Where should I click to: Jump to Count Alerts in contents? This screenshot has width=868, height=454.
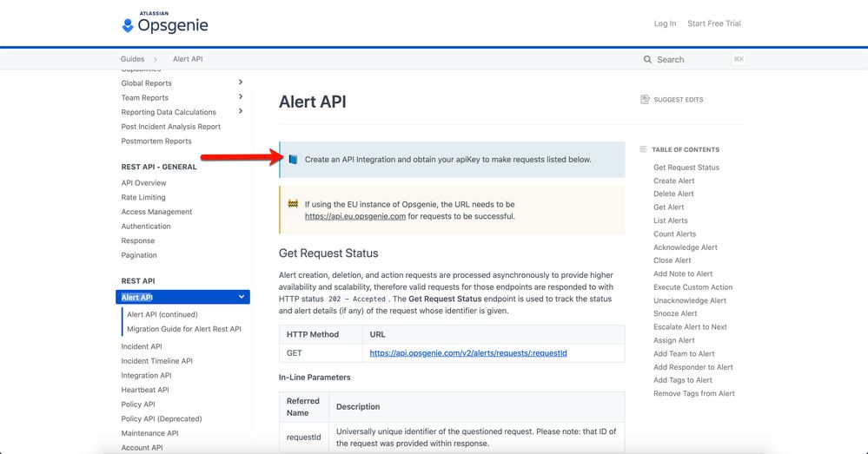pyautogui.click(x=674, y=234)
